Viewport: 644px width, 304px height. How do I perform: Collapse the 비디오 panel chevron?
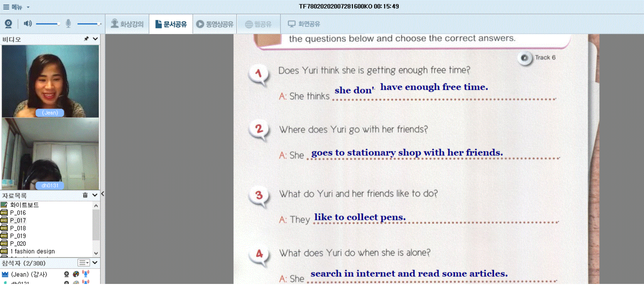[x=95, y=39]
